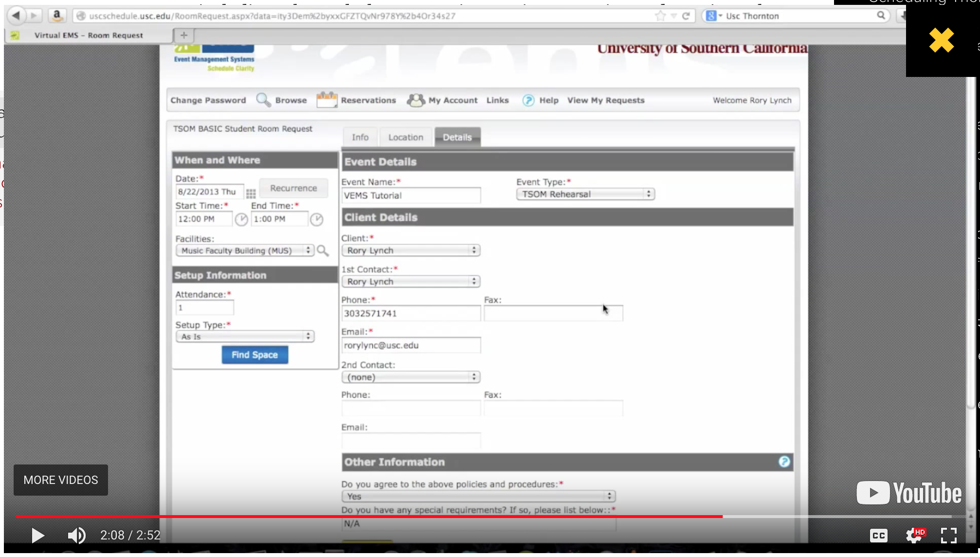Open Client dropdown Rory Lynch
The height and width of the screenshot is (557, 980).
click(411, 250)
